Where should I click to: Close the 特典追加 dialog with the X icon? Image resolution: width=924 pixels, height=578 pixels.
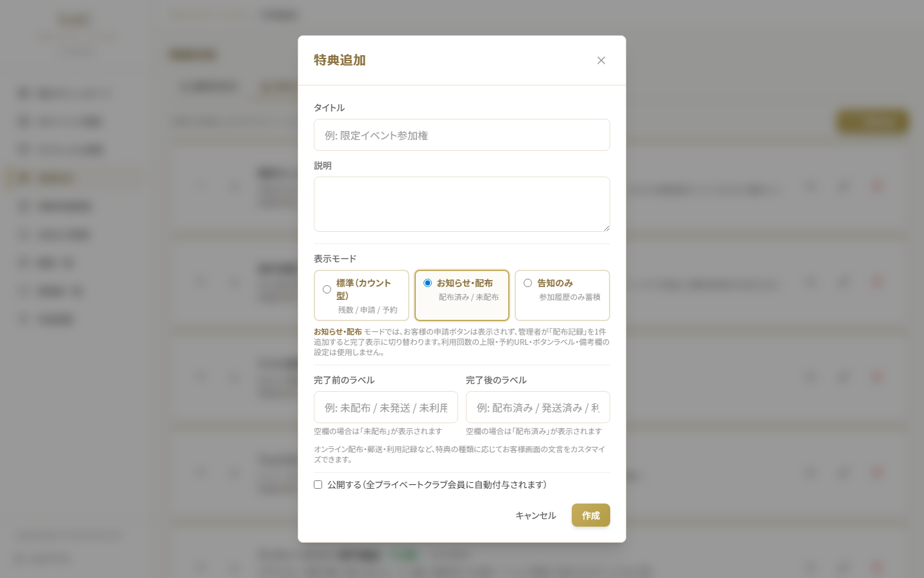pyautogui.click(x=601, y=60)
